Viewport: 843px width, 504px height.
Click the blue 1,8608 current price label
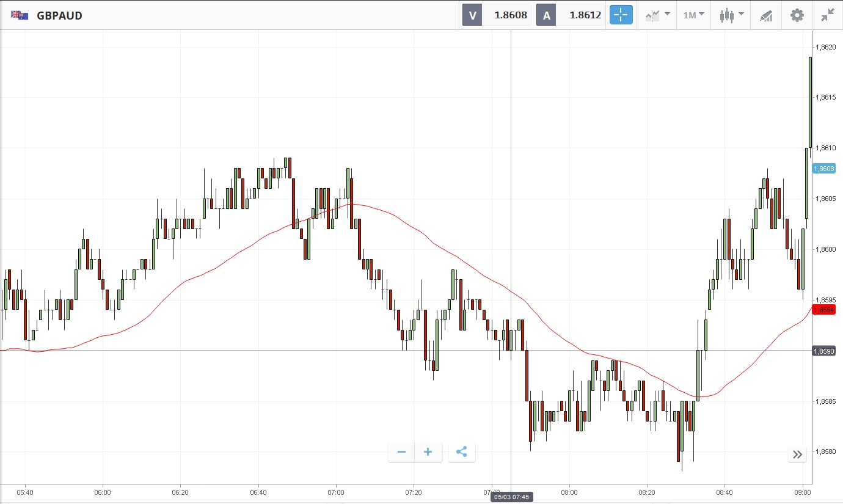[827, 169]
